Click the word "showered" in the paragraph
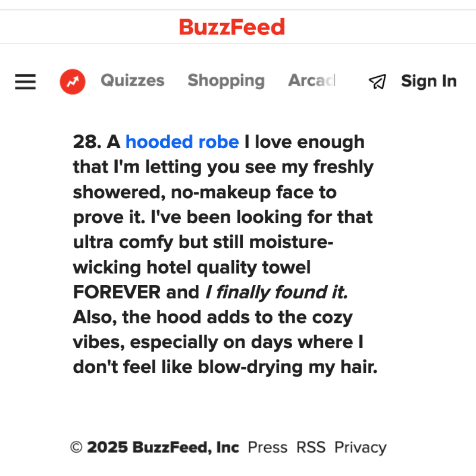The image size is (476, 476). pos(117,192)
